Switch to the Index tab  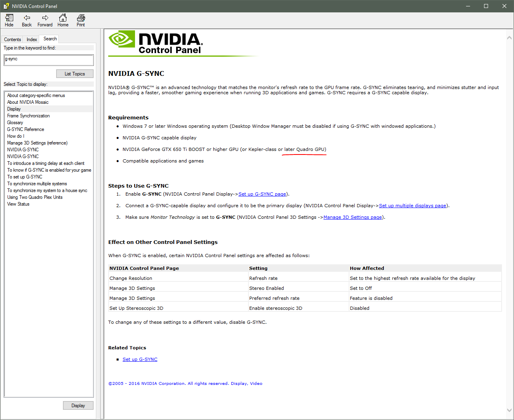(x=32, y=40)
